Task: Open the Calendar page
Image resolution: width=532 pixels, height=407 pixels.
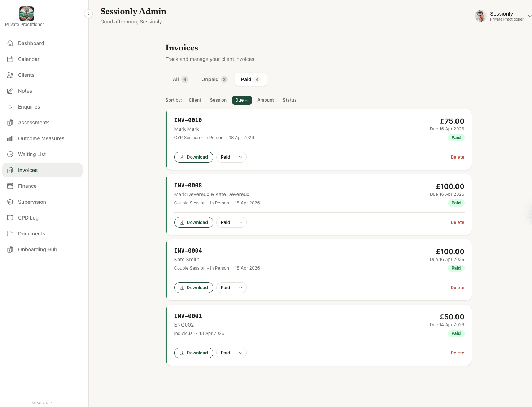Action: point(43,59)
